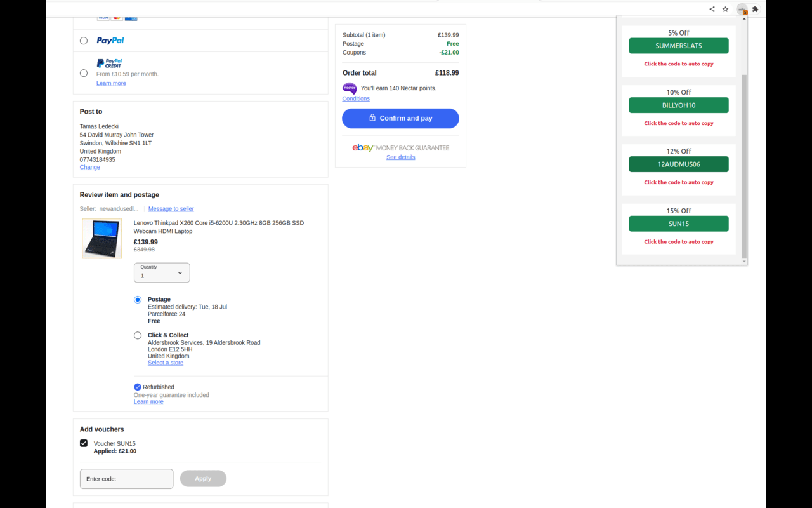This screenshot has height=508, width=812.
Task: Click the Subtotal £139.99 amount
Action: [448, 35]
